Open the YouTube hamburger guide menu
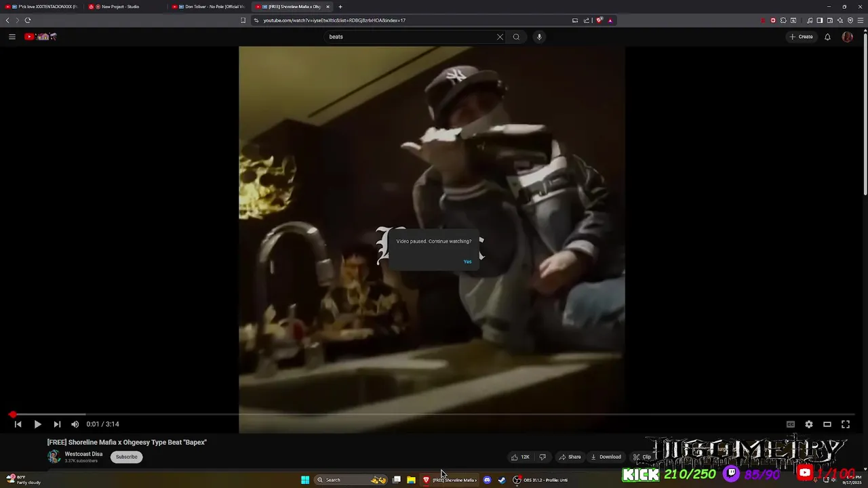 click(x=12, y=37)
